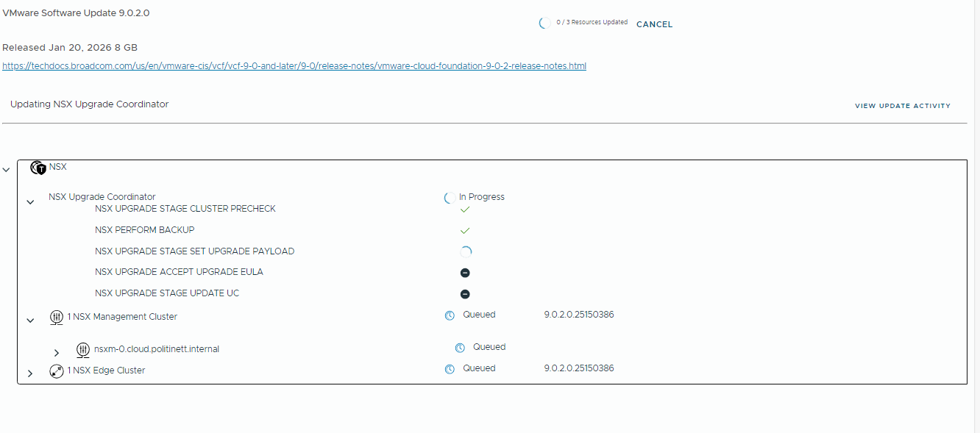The image size is (980, 433).
Task: Click the NSX Management Cluster icon
Action: coord(57,318)
